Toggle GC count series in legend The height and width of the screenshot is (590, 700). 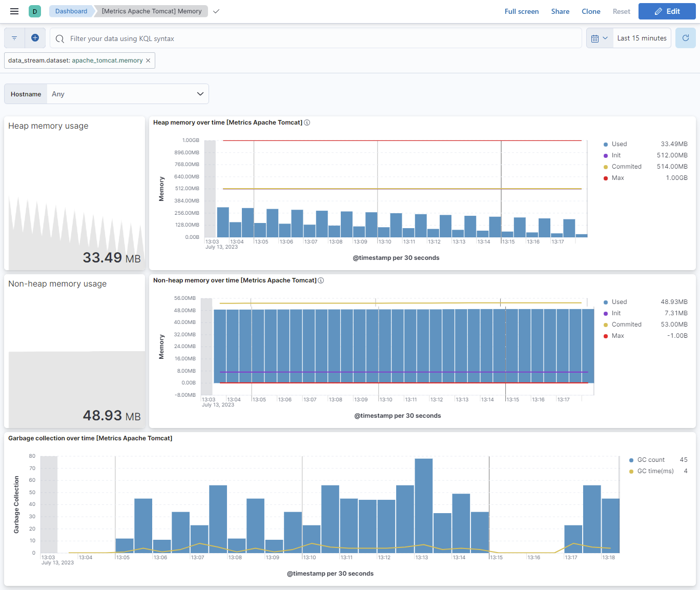pyautogui.click(x=650, y=460)
